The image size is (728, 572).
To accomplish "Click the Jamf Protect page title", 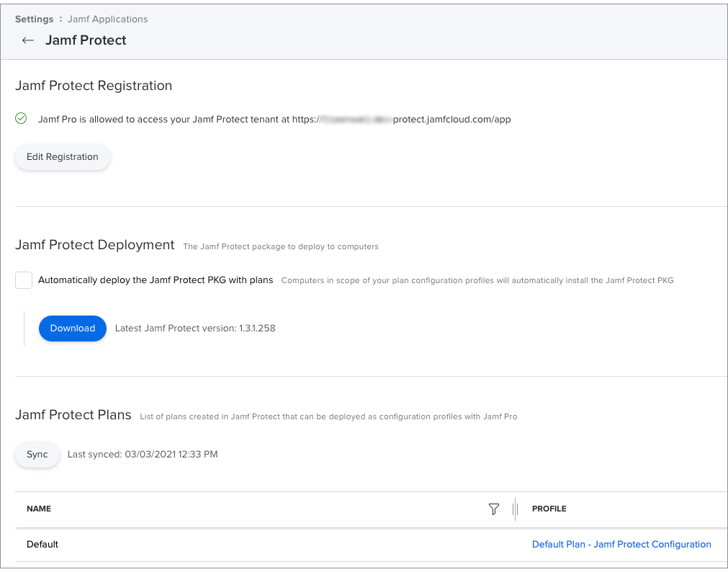I will [x=86, y=40].
